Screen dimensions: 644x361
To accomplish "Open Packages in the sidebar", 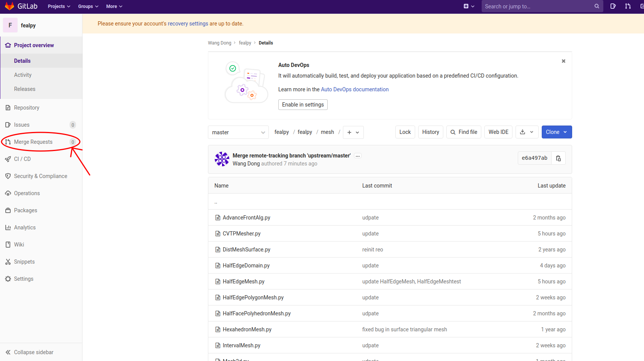I will 41,210.
